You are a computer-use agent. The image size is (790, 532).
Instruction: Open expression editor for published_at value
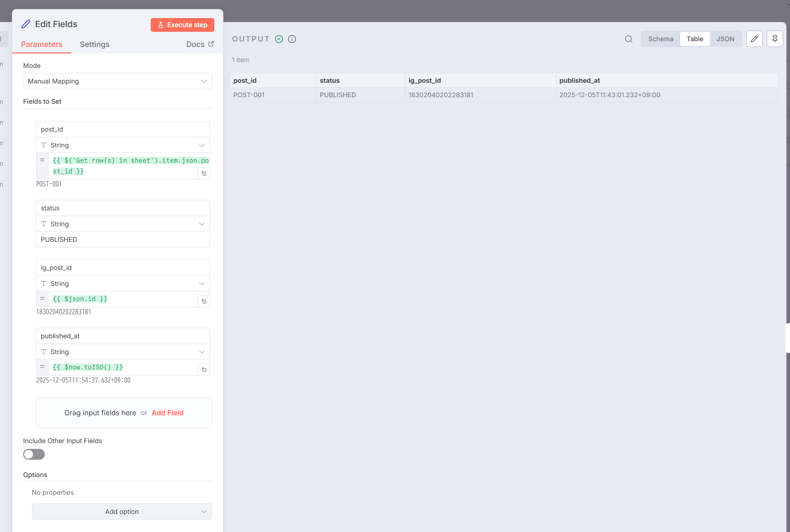click(204, 370)
